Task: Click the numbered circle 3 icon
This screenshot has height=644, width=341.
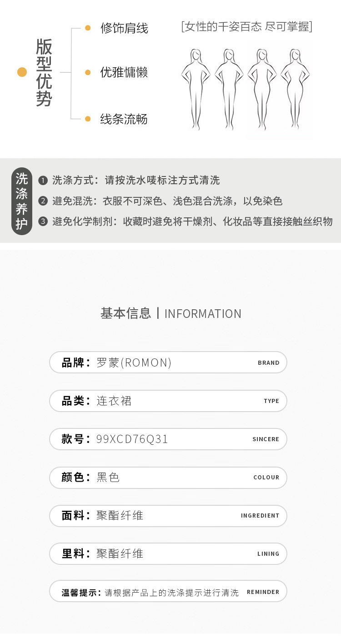Action: (x=43, y=221)
